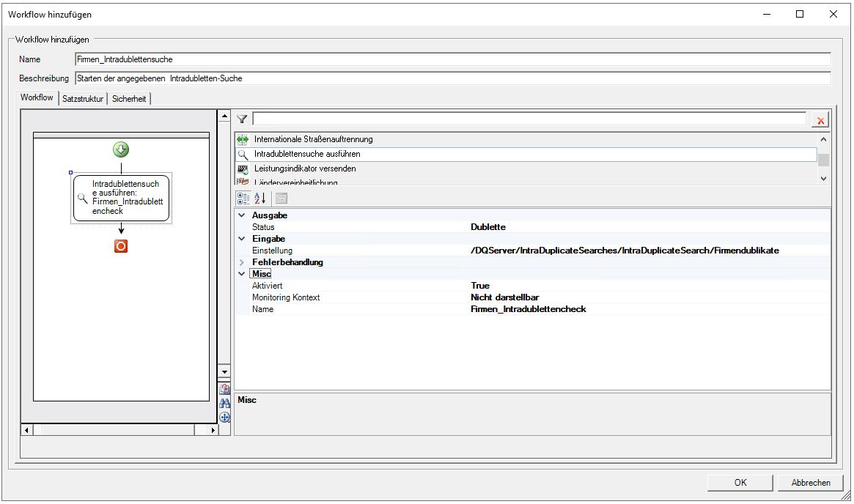The height and width of the screenshot is (504, 854).
Task: Collapse the Misc property category
Action: (x=242, y=274)
